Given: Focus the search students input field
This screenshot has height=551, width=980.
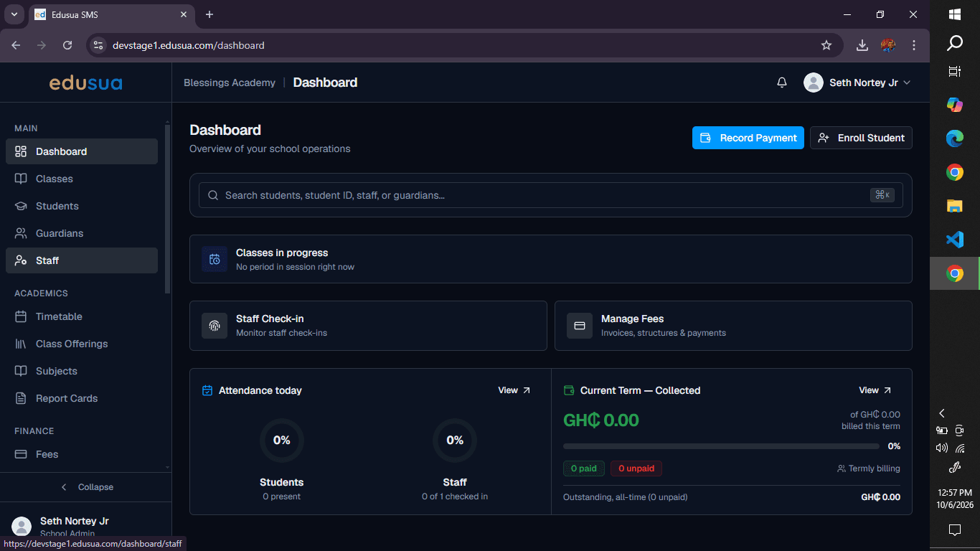Looking at the screenshot, I should [x=551, y=195].
